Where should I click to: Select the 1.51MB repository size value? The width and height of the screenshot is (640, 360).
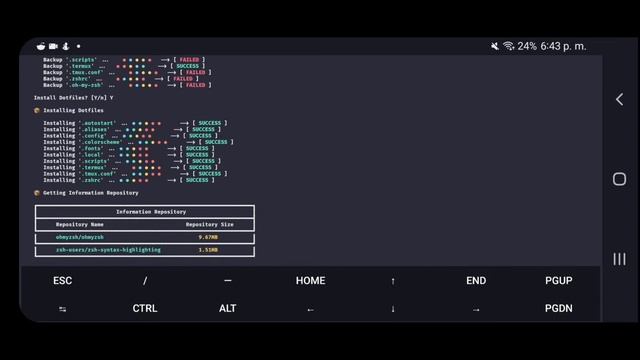[208, 250]
